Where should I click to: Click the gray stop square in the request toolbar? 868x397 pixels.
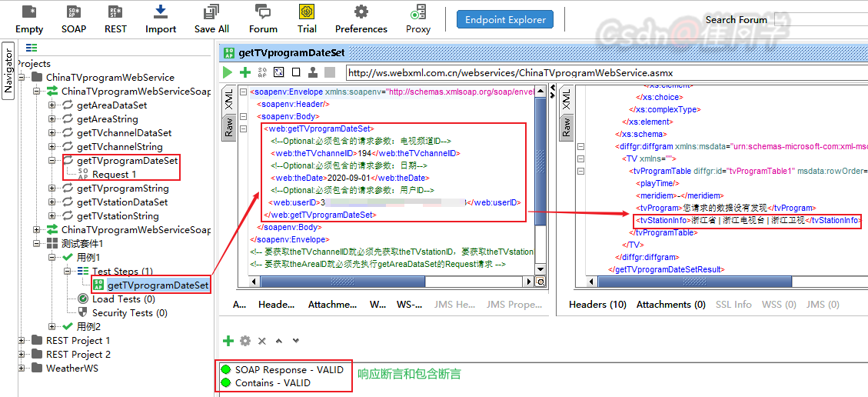pyautogui.click(x=330, y=72)
